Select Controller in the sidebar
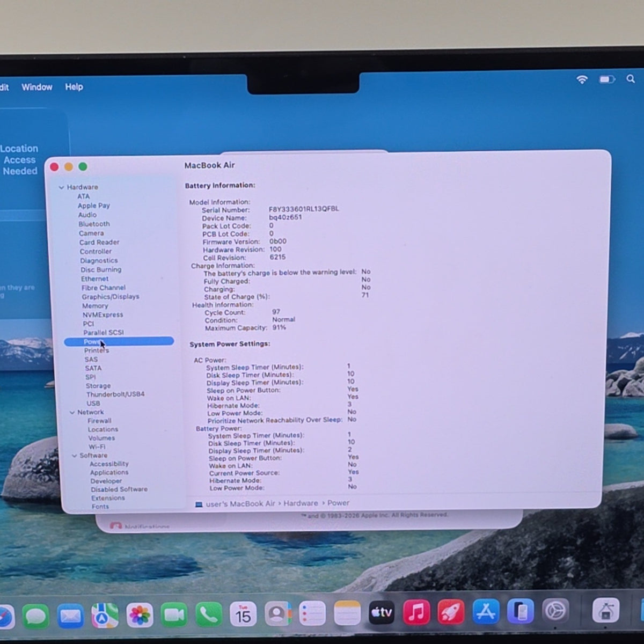 [96, 251]
